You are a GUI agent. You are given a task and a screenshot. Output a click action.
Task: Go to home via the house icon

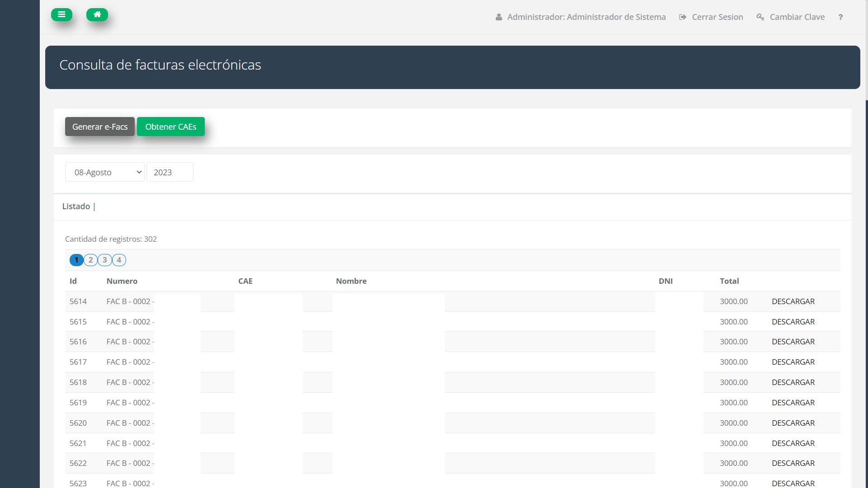[x=97, y=14]
